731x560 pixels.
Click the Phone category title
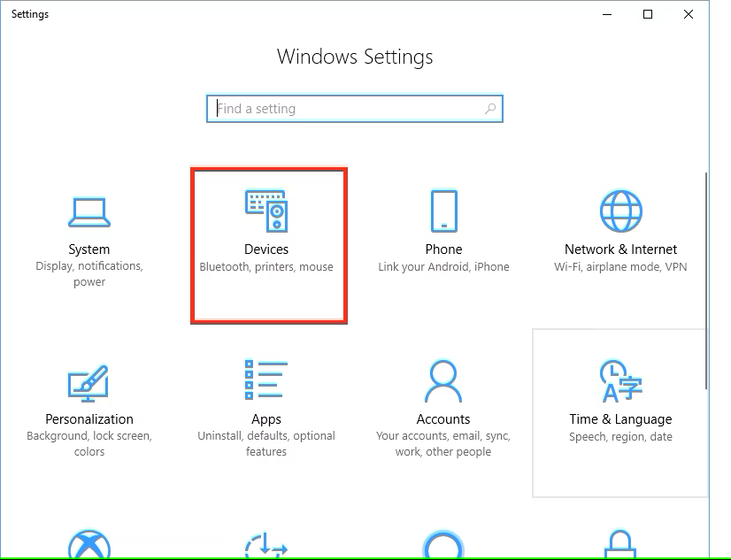[444, 249]
